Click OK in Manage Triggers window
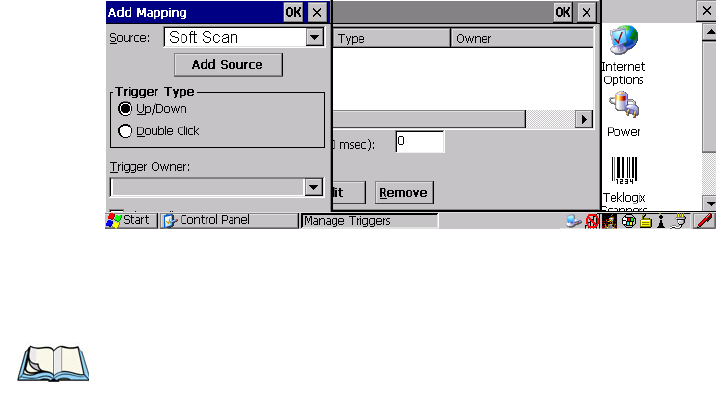Image resolution: width=716 pixels, height=395 pixels. (563, 12)
